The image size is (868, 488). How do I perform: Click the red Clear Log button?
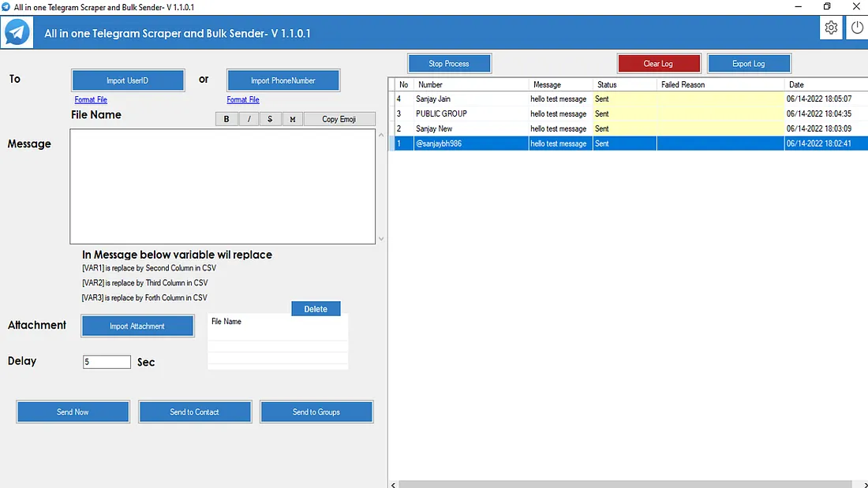click(659, 64)
